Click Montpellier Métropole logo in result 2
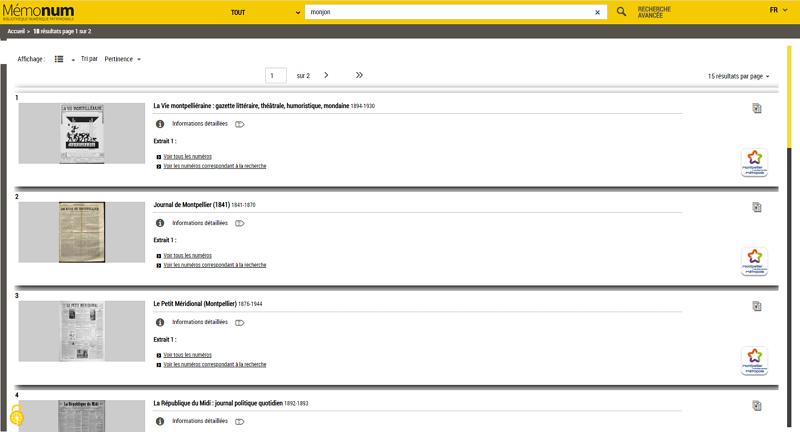Image resolution: width=800 pixels, height=432 pixels. pyautogui.click(x=755, y=262)
